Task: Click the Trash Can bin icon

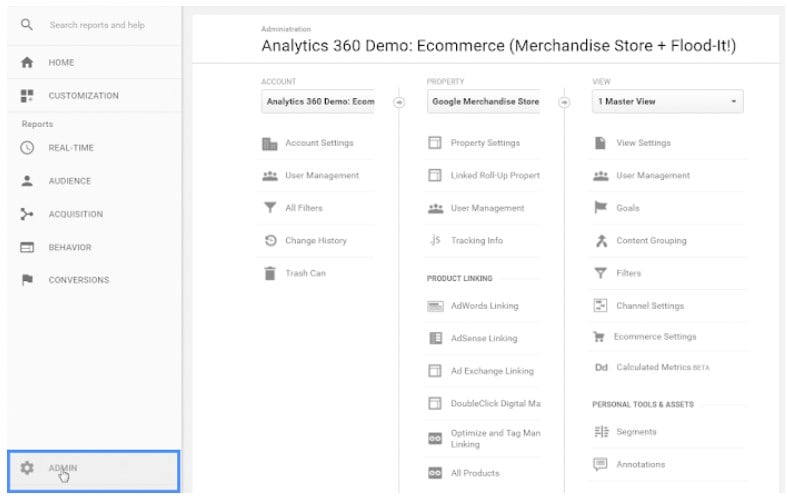Action: 270,273
